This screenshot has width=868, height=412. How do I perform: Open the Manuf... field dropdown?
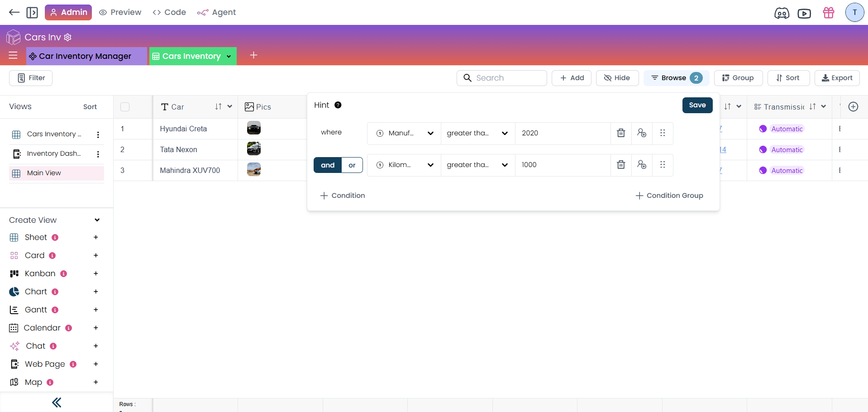(x=404, y=133)
